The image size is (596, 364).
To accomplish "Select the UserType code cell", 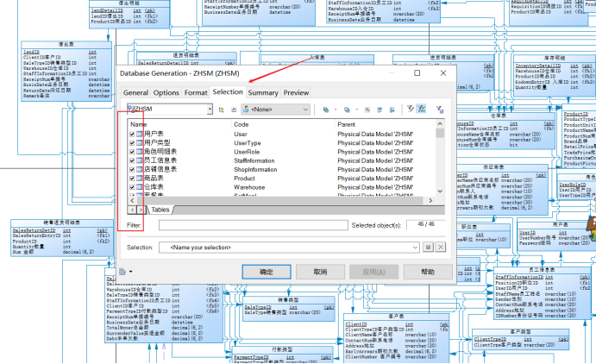I will tap(247, 143).
